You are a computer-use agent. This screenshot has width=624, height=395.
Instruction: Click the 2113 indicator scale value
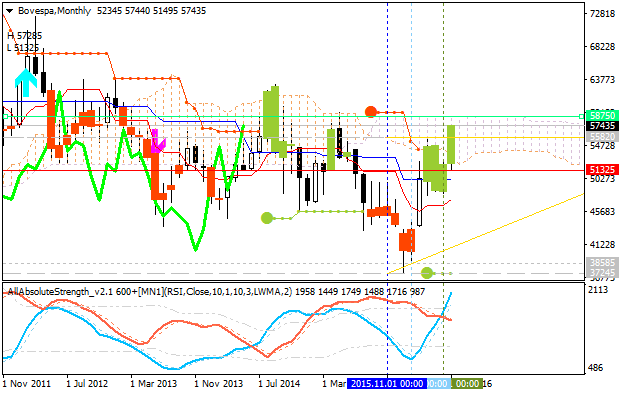coord(599,290)
